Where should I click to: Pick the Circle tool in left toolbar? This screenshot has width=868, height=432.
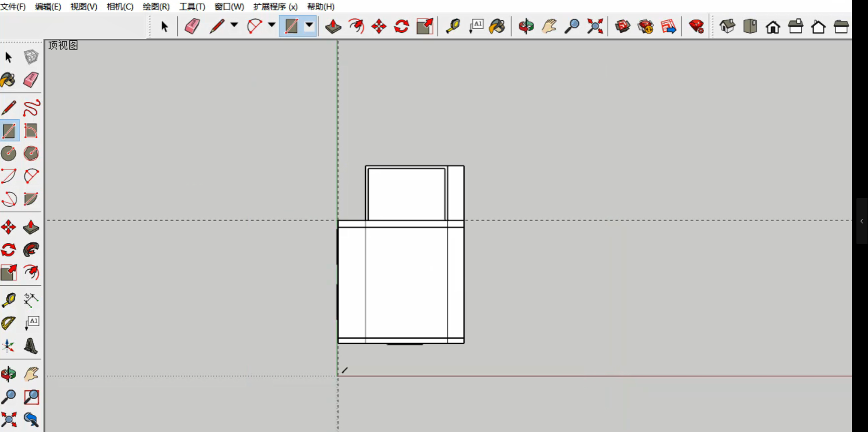pos(9,153)
